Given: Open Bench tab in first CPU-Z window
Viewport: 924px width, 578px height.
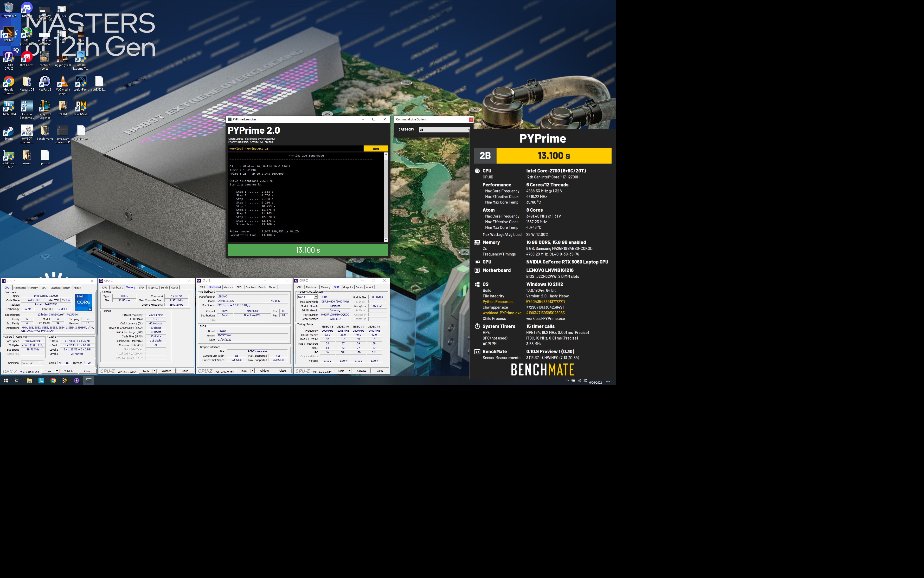Looking at the screenshot, I should click(x=67, y=288).
